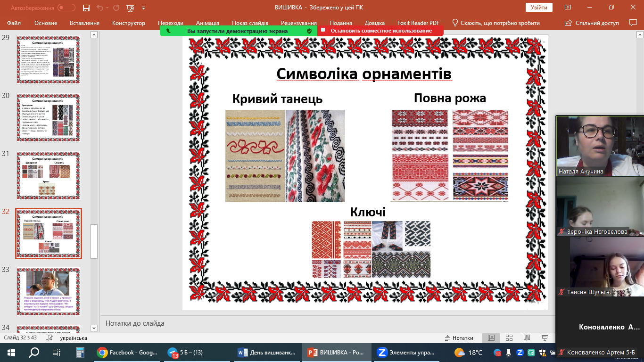Open the Анімація ribbon tab
The height and width of the screenshot is (362, 644).
pyautogui.click(x=207, y=23)
